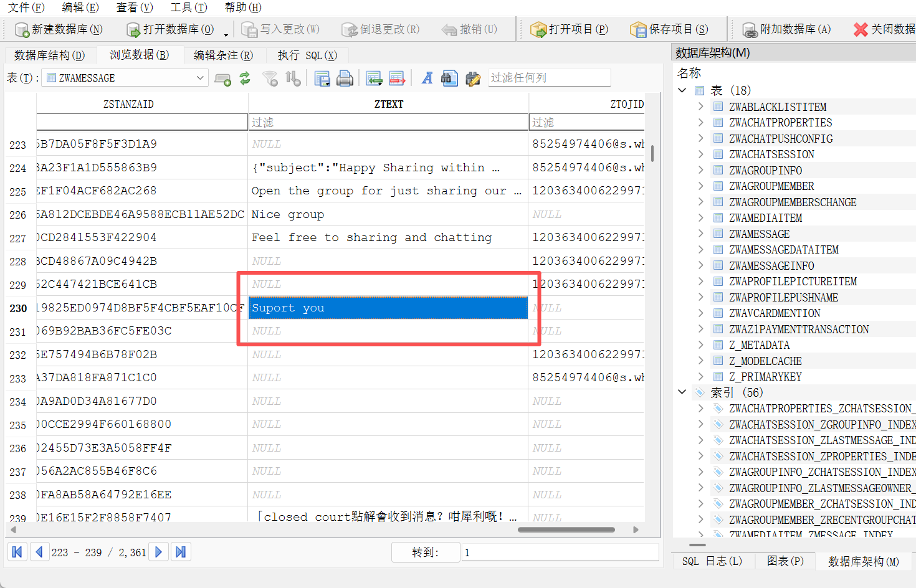This screenshot has width=916, height=588.
Task: Click the New Database (新建数据库) toolbar button
Action: coord(59,29)
